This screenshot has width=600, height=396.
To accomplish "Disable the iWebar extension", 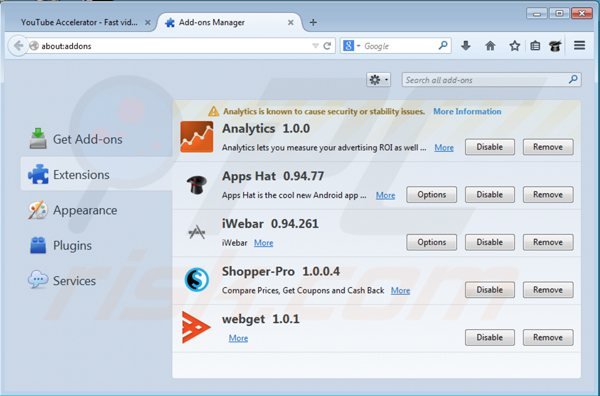I will pyautogui.click(x=489, y=242).
